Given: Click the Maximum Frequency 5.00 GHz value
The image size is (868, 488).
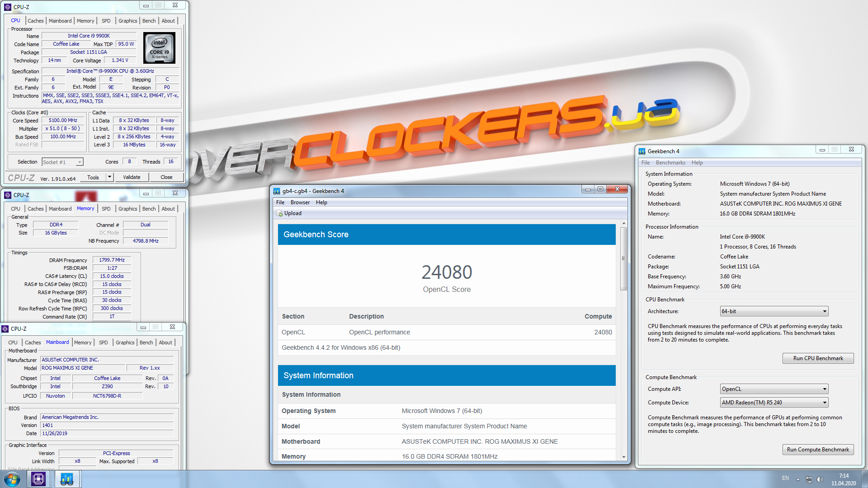Looking at the screenshot, I should pos(730,286).
